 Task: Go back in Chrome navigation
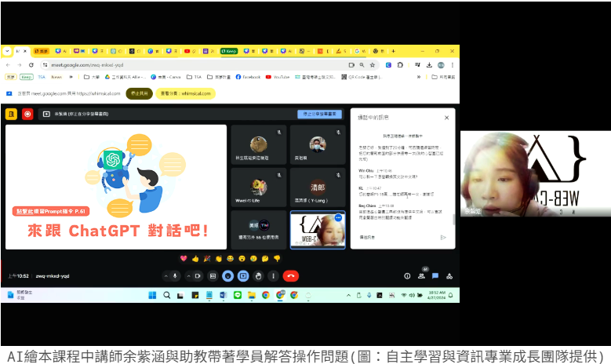coord(8,65)
